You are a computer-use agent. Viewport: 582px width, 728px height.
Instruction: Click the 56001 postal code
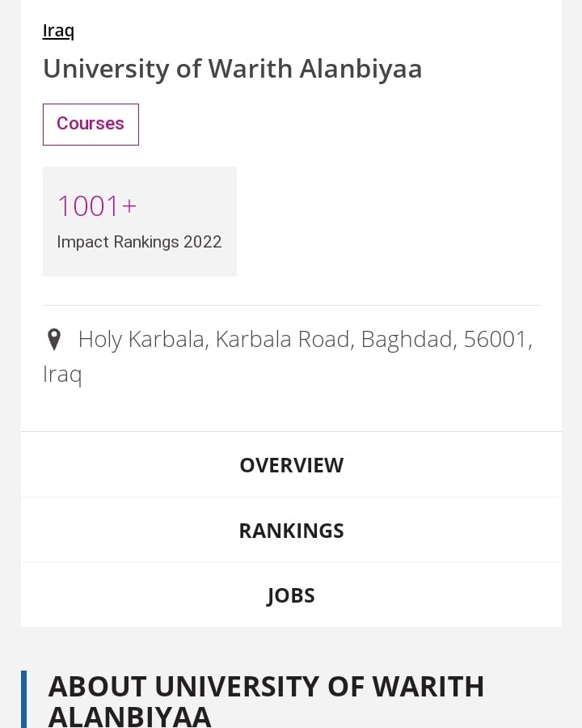coord(496,340)
